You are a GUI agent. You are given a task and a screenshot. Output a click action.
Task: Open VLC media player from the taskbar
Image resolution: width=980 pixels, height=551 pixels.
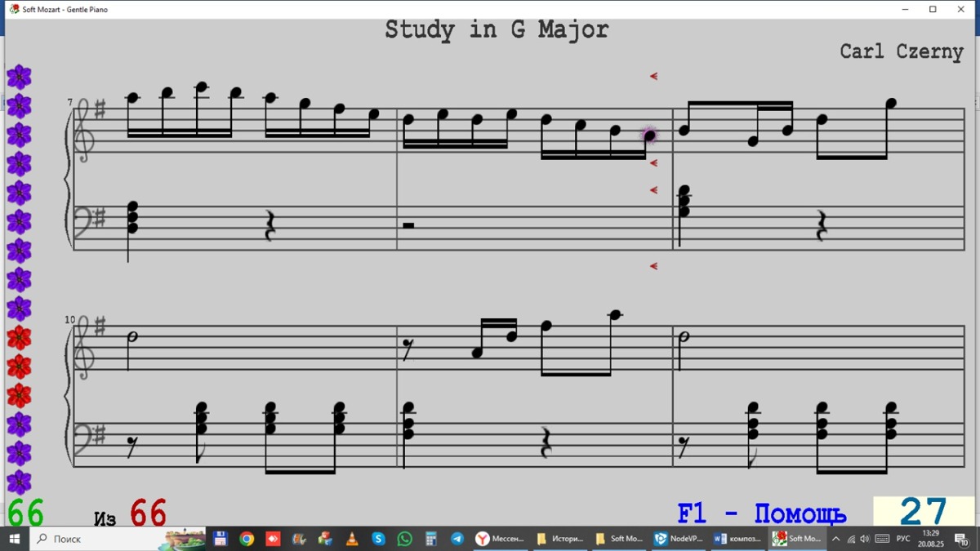tap(352, 539)
